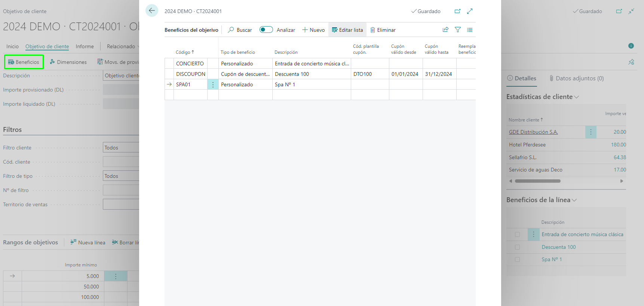Toggle the Analizar switch

point(266,30)
